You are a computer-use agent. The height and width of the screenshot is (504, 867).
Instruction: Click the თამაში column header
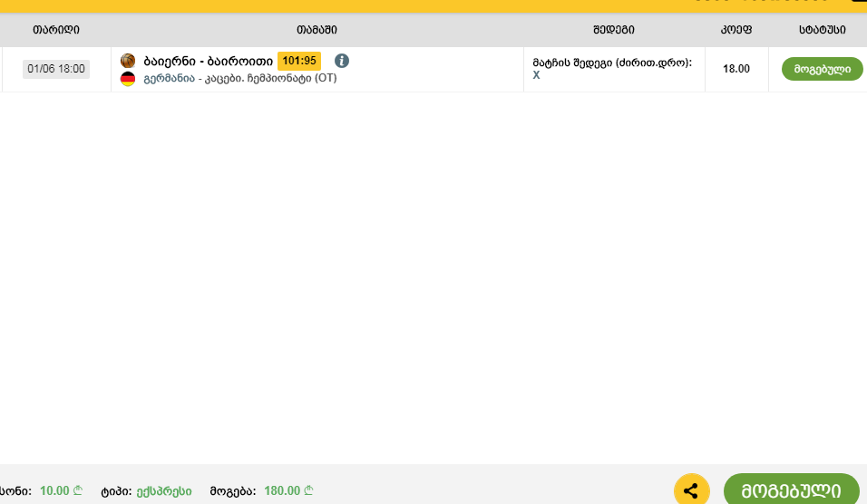pyautogui.click(x=317, y=30)
